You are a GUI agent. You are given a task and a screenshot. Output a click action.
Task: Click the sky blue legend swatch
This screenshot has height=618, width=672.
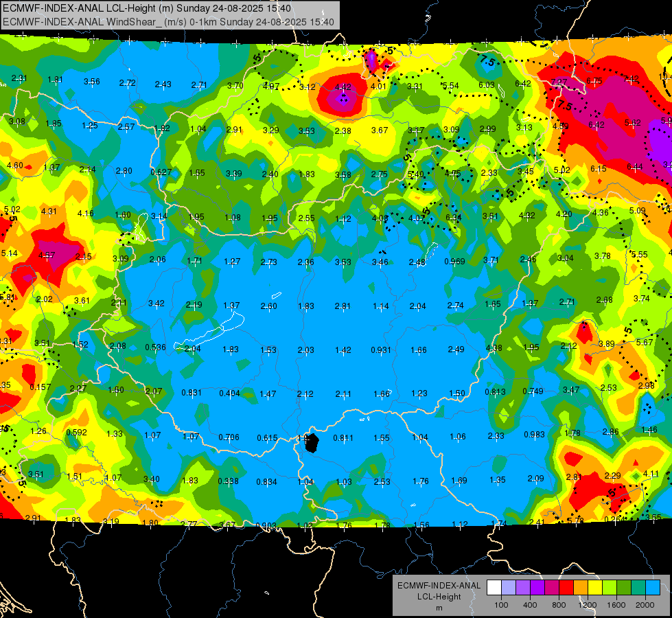tap(653, 588)
